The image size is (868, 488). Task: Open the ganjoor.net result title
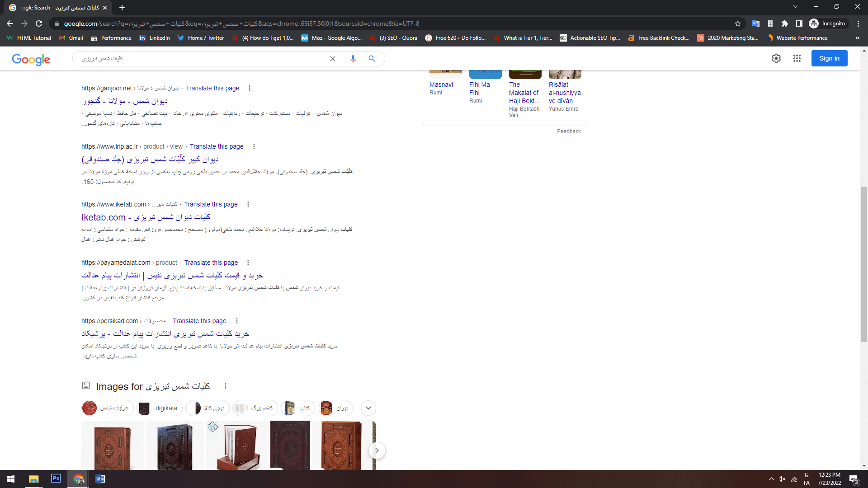[x=125, y=101]
